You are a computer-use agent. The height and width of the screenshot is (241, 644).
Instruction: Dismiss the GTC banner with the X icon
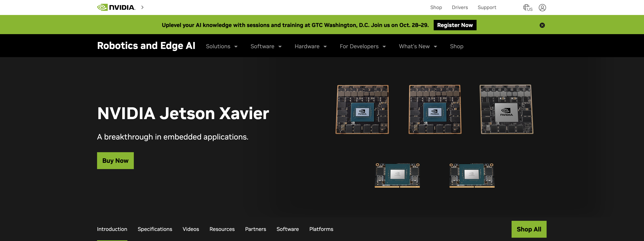542,25
